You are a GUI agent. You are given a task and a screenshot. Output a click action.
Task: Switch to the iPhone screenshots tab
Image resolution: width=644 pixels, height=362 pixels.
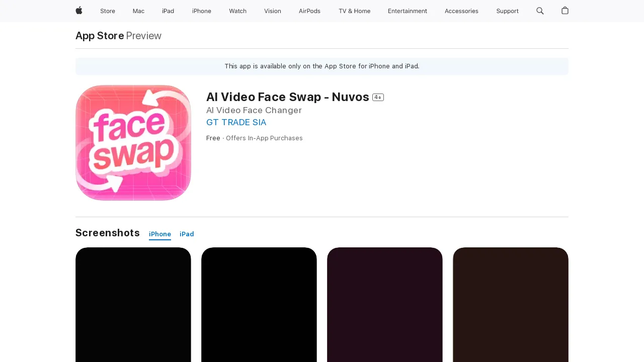coord(160,234)
